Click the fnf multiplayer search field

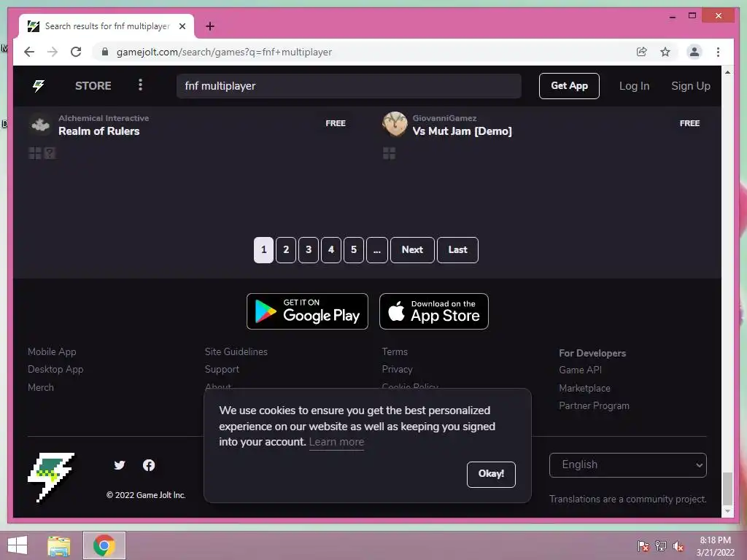pos(348,86)
